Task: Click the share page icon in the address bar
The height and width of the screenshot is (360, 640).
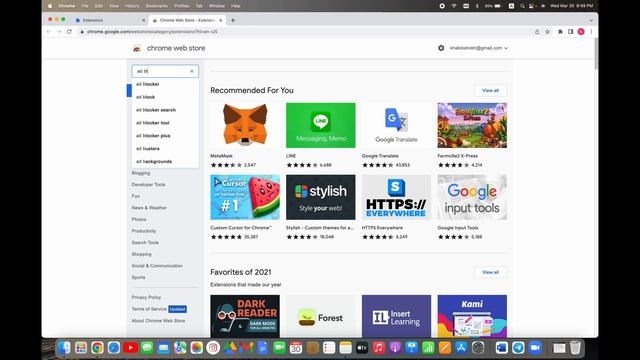Action: (537, 31)
